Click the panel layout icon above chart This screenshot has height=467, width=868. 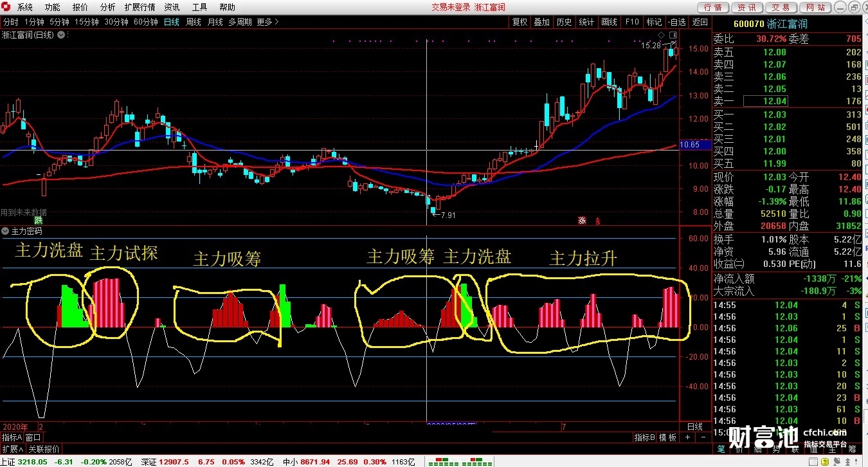coord(673,34)
